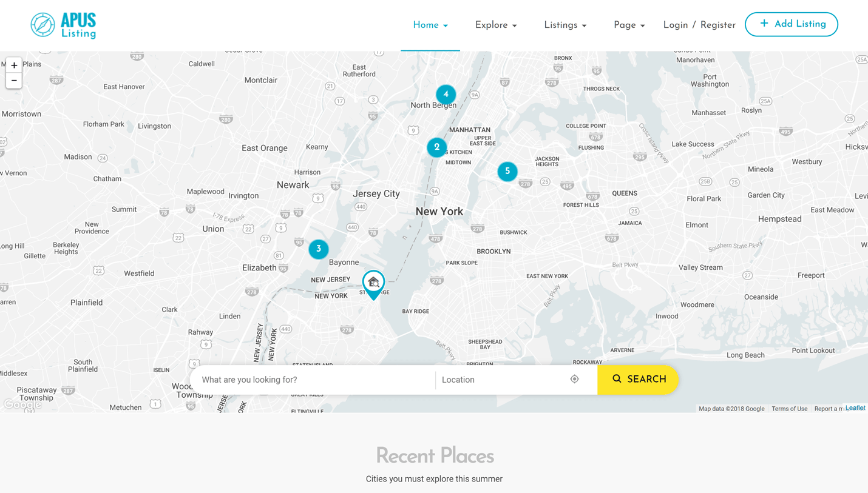Click the 'Elizabeth' map label
The image size is (868, 493).
(259, 267)
